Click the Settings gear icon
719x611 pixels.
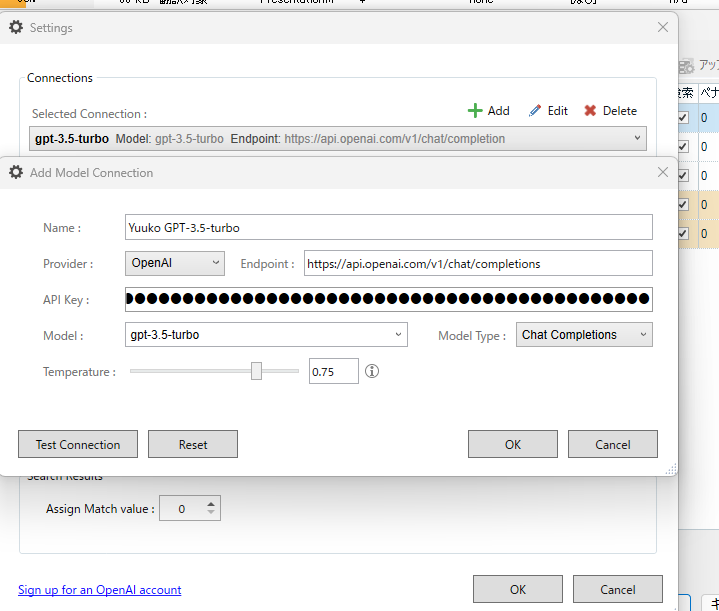[x=16, y=28]
